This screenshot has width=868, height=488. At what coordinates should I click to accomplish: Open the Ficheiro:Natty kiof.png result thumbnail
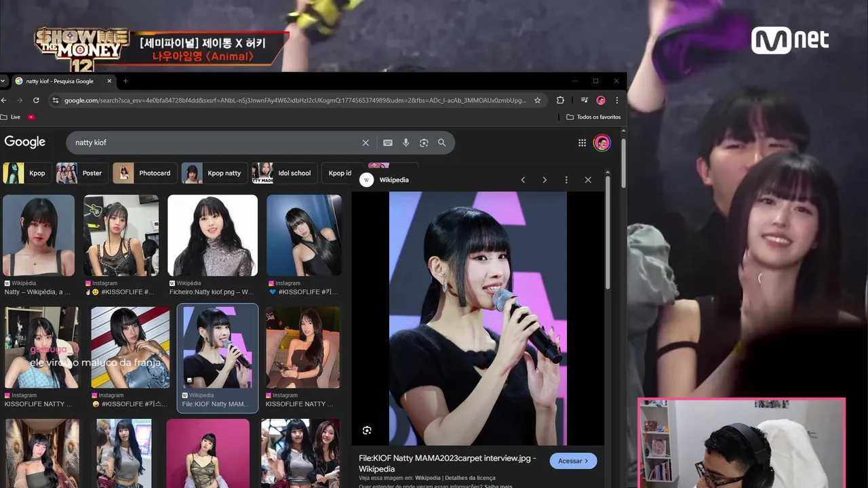tap(212, 235)
